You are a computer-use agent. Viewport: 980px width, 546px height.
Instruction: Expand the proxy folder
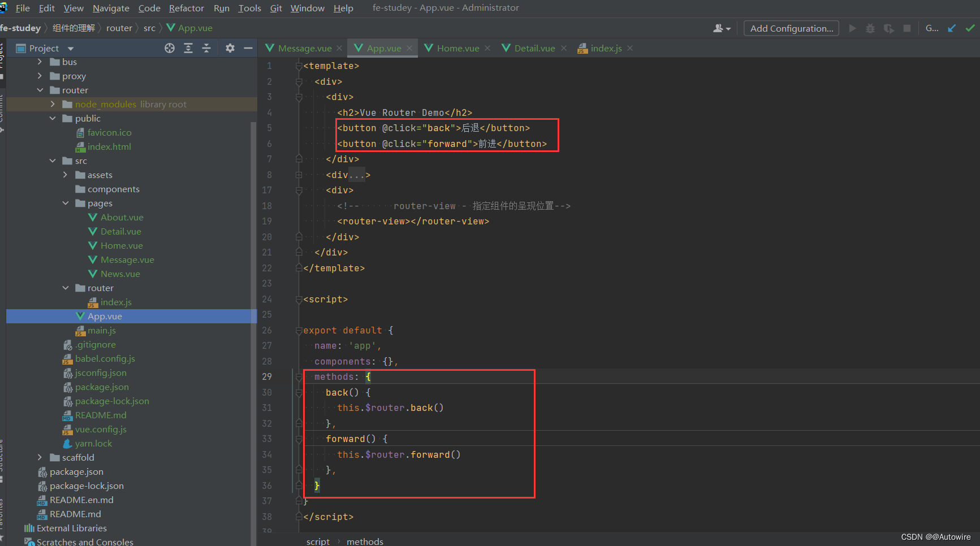pyautogui.click(x=40, y=76)
